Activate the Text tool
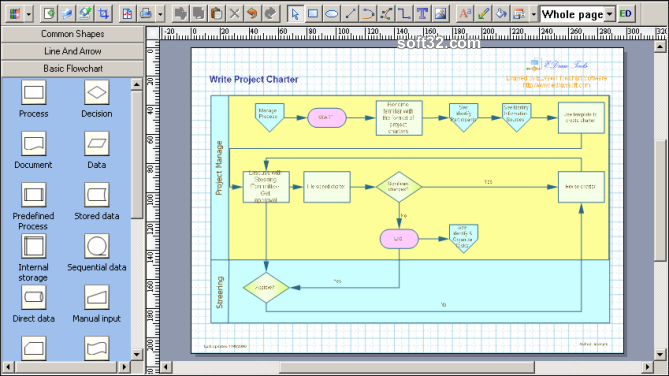Screen dimensions: 669x376 [x=422, y=14]
